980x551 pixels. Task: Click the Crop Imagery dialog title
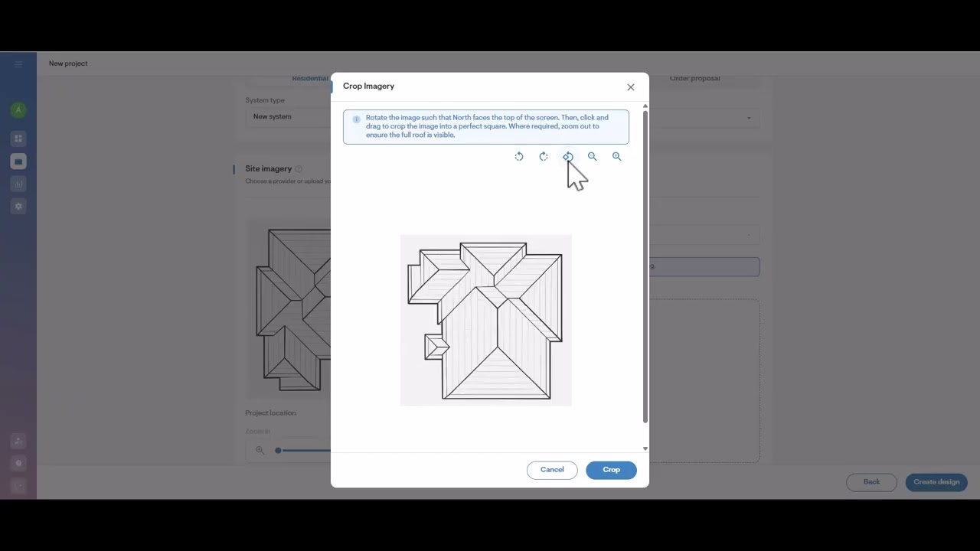point(368,86)
